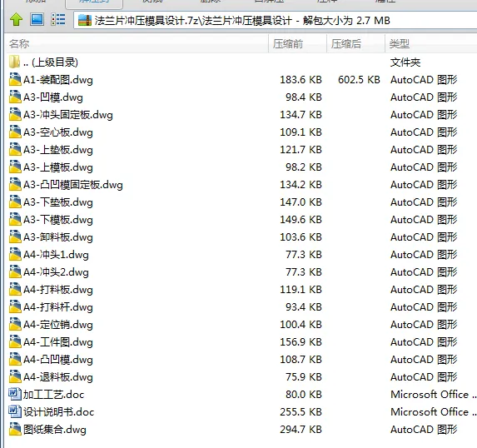This screenshot has width=477, height=448.
Task: Select file name A4-凸凹模.dwg
Action: [58, 360]
